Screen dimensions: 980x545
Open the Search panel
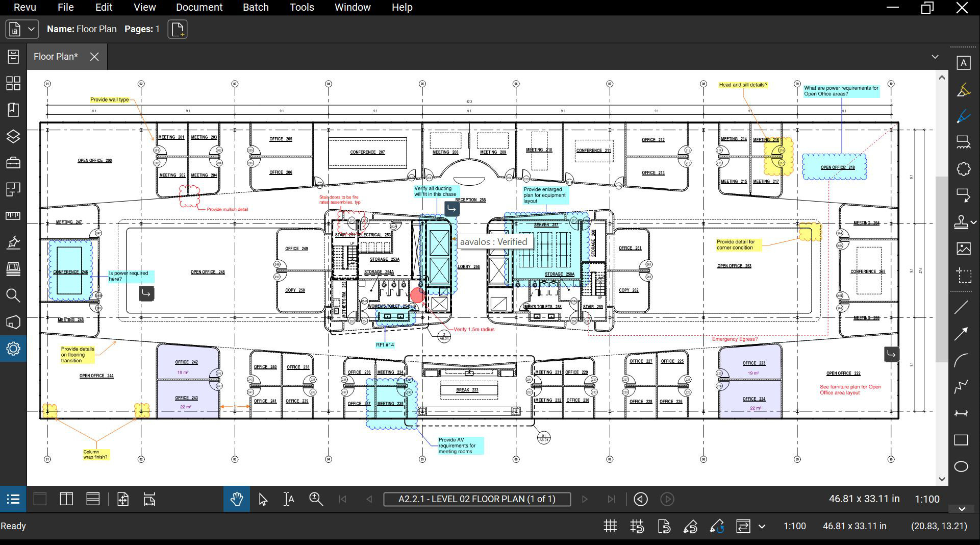pyautogui.click(x=13, y=295)
